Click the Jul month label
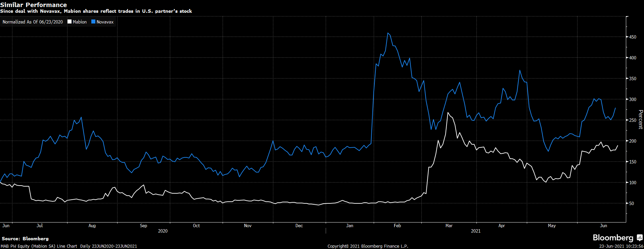This screenshot has height=249, width=644. [40, 226]
